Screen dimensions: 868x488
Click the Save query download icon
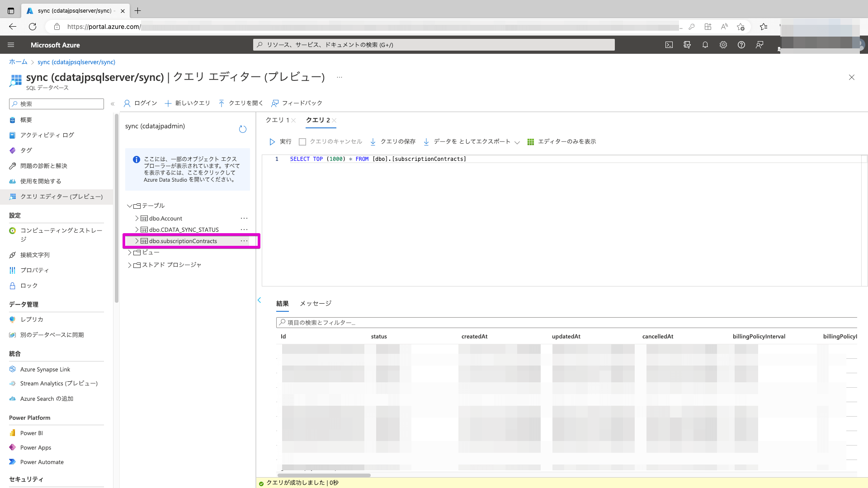pyautogui.click(x=373, y=142)
